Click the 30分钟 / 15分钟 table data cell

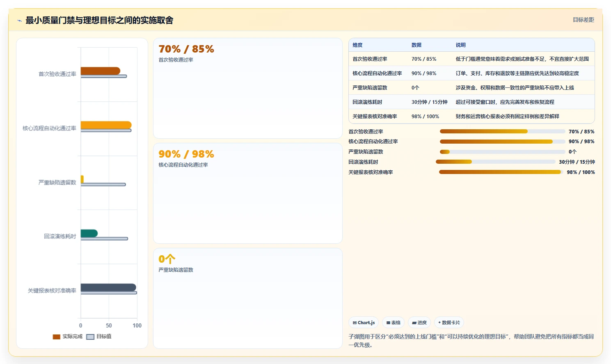(429, 102)
